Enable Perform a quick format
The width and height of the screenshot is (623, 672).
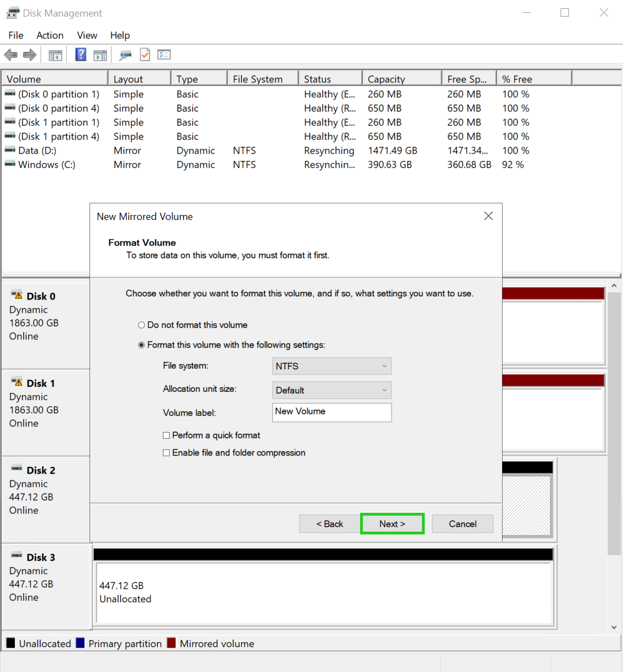(x=166, y=435)
